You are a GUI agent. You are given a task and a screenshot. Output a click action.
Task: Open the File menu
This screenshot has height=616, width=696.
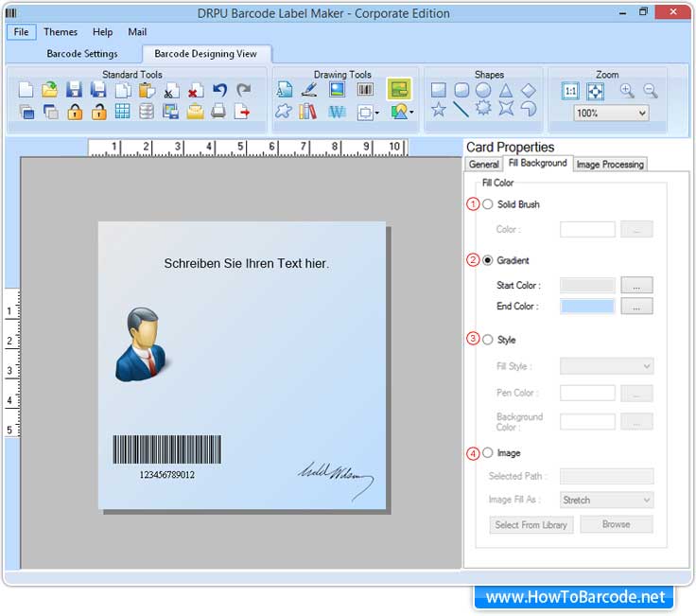(x=21, y=32)
